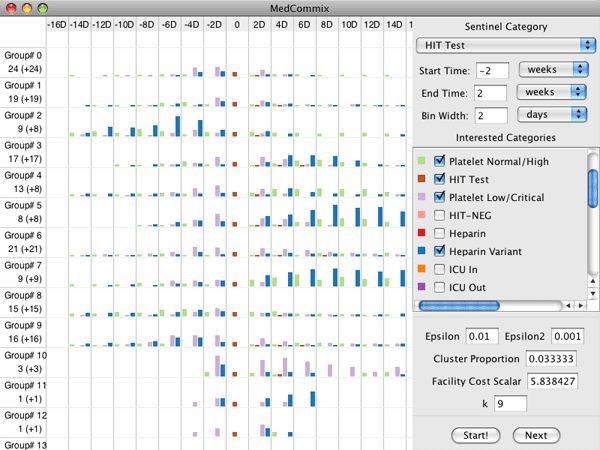Enable the ICU In checkbox
Screen dimensions: 600x450
click(439, 269)
